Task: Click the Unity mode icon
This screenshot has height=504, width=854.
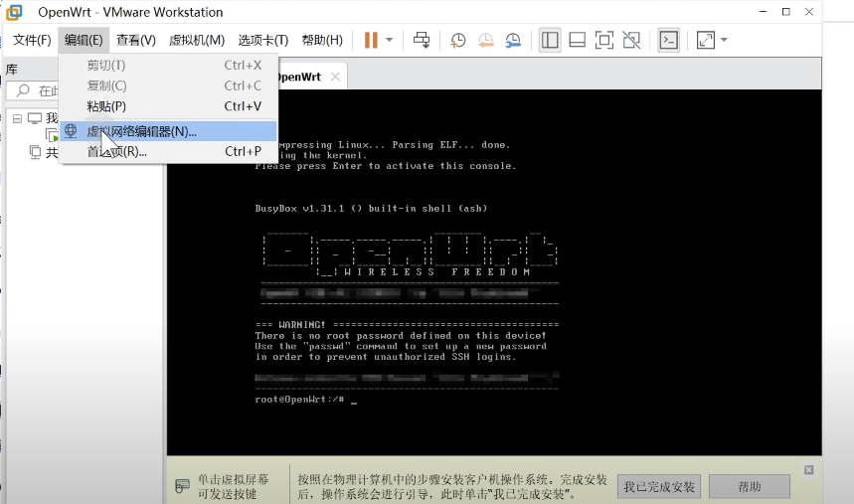Action: pos(631,40)
